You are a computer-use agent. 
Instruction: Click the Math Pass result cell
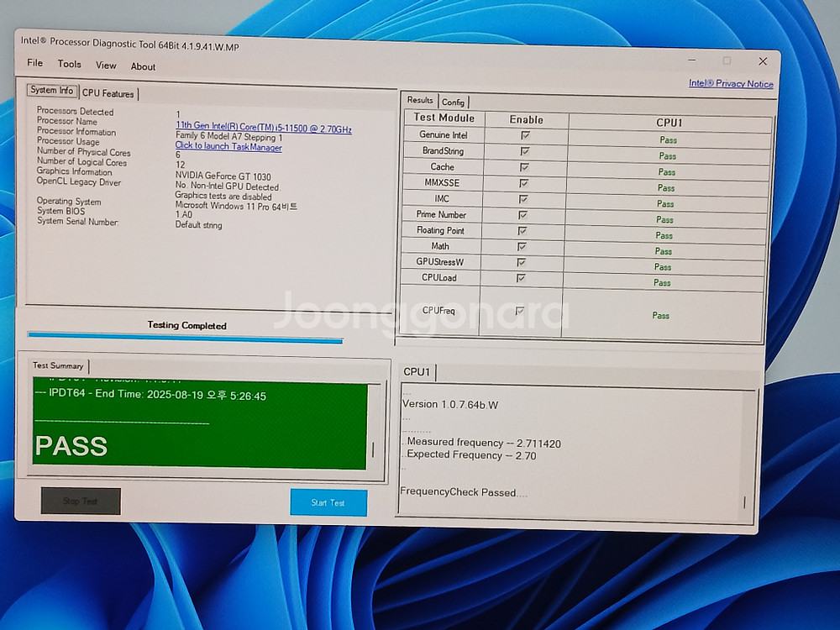[664, 251]
